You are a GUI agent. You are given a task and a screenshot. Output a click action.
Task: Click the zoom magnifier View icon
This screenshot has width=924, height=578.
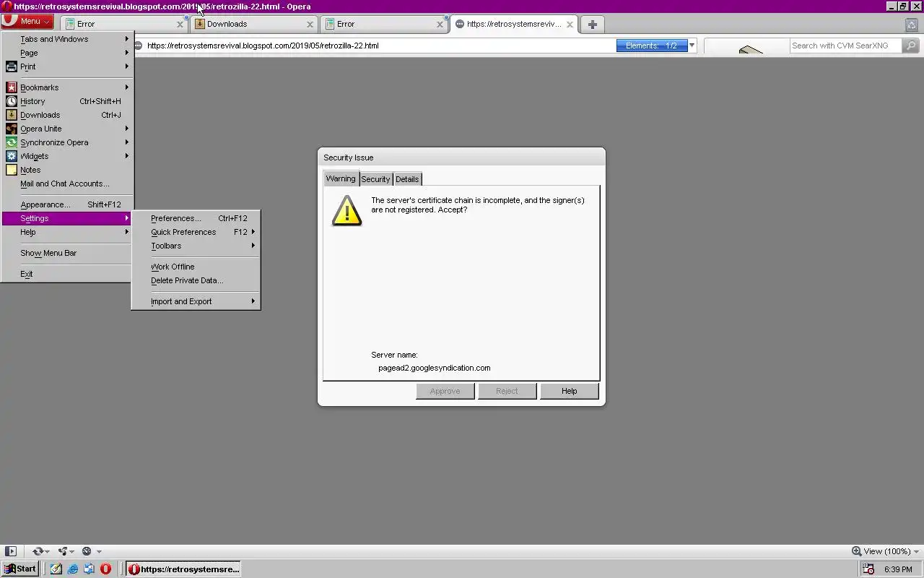coord(856,551)
